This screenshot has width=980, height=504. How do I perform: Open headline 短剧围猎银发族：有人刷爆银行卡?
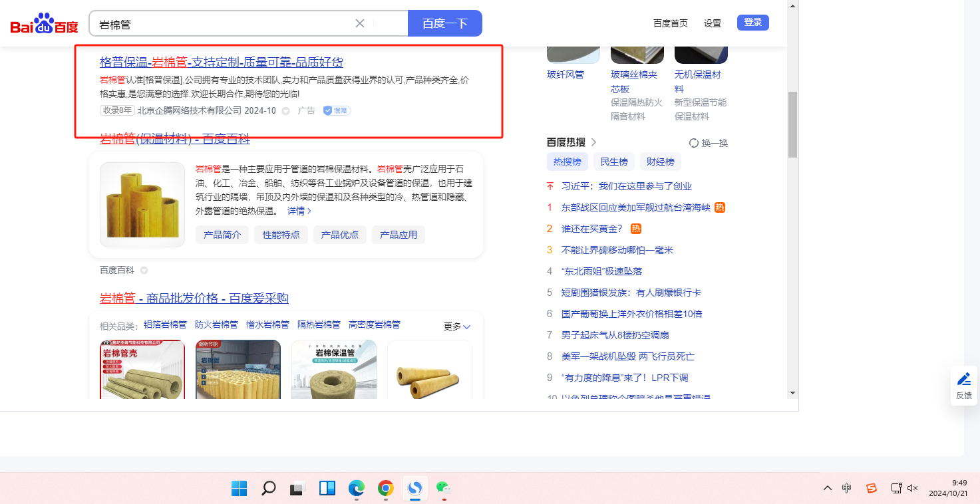(631, 293)
